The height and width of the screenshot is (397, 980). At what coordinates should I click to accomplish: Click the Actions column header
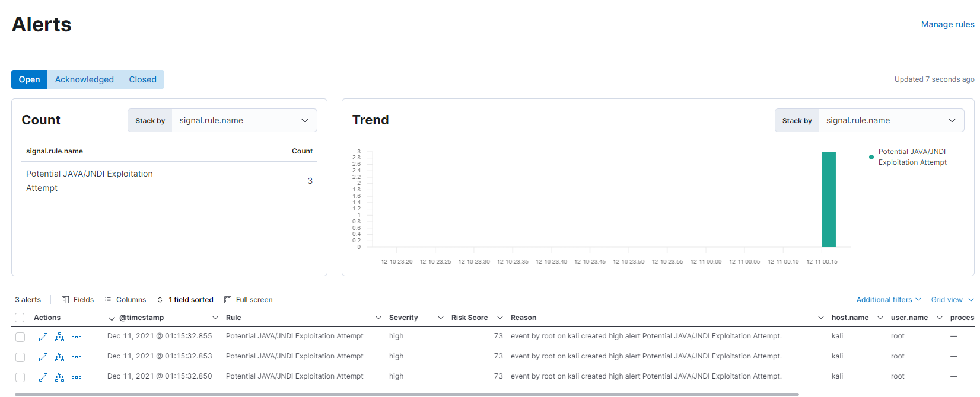coord(47,318)
